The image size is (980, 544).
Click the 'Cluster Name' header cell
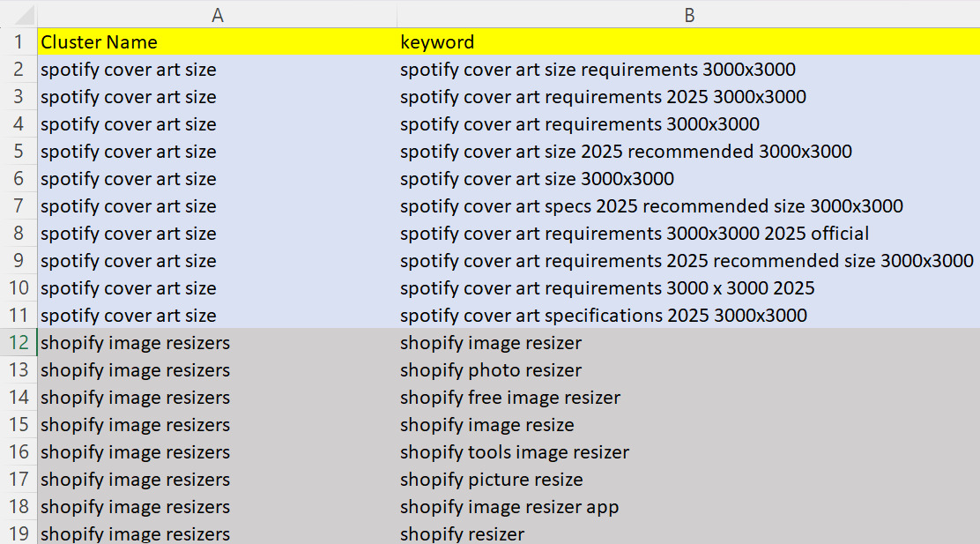(217, 42)
